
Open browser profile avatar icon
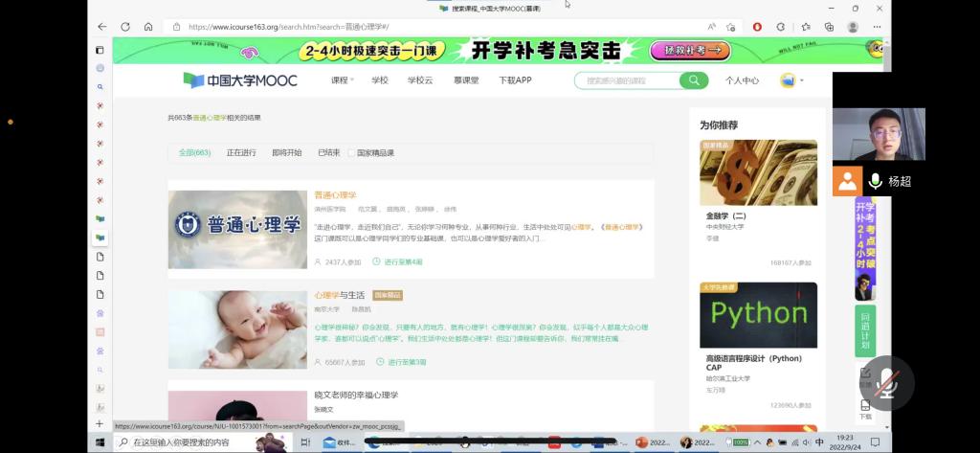tap(853, 27)
